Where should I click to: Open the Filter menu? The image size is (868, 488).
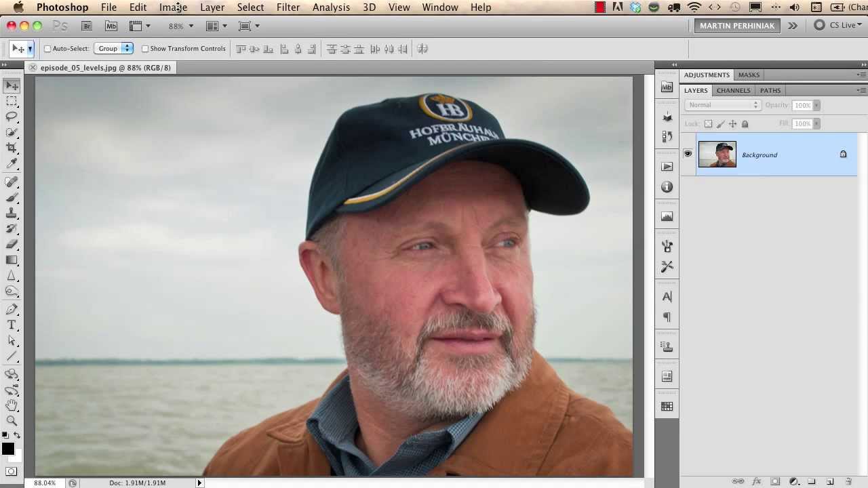pos(288,7)
